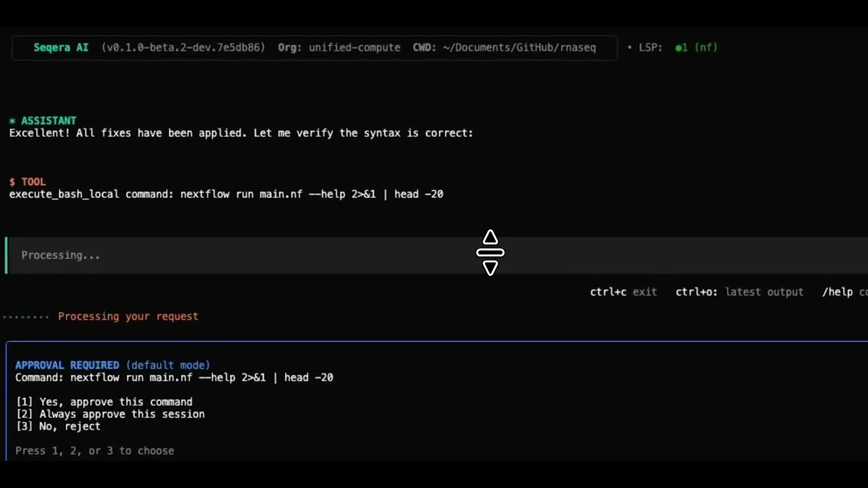Click the 'ctrl+c exit' shortcut hint
Screen dimensions: 868x488
(x=623, y=292)
